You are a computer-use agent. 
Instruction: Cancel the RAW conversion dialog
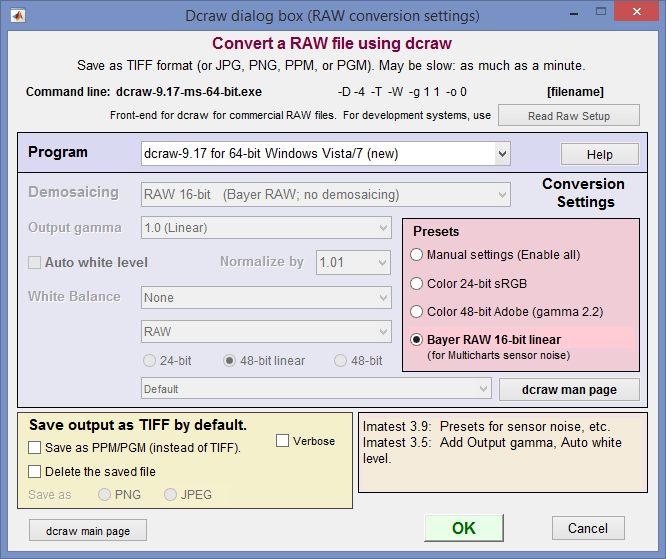pyautogui.click(x=588, y=528)
